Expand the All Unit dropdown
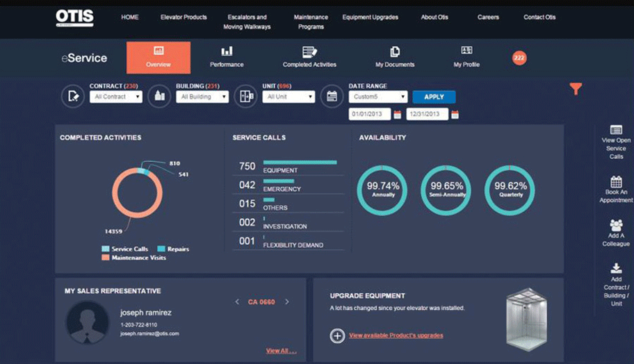The width and height of the screenshot is (634, 364). point(288,97)
